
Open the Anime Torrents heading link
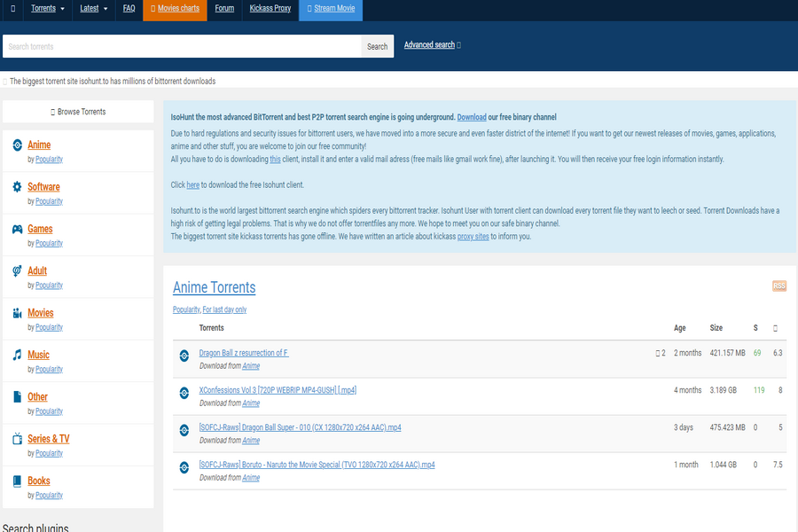click(215, 287)
